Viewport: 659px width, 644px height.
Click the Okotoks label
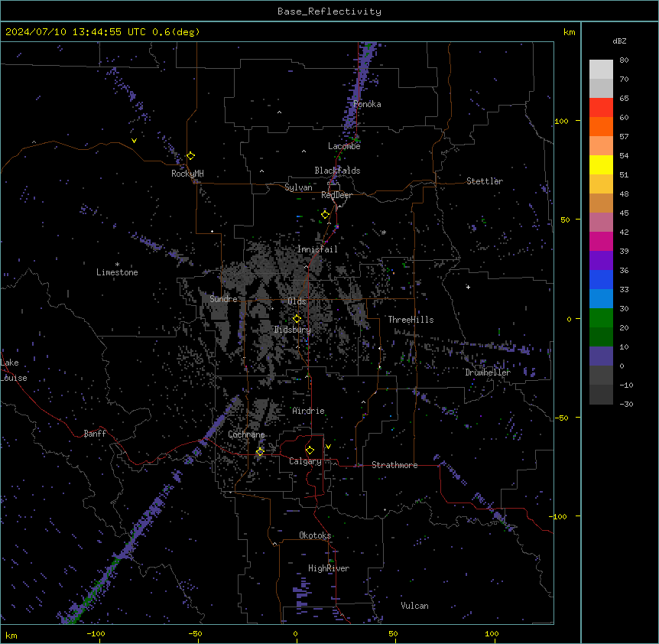tap(315, 535)
